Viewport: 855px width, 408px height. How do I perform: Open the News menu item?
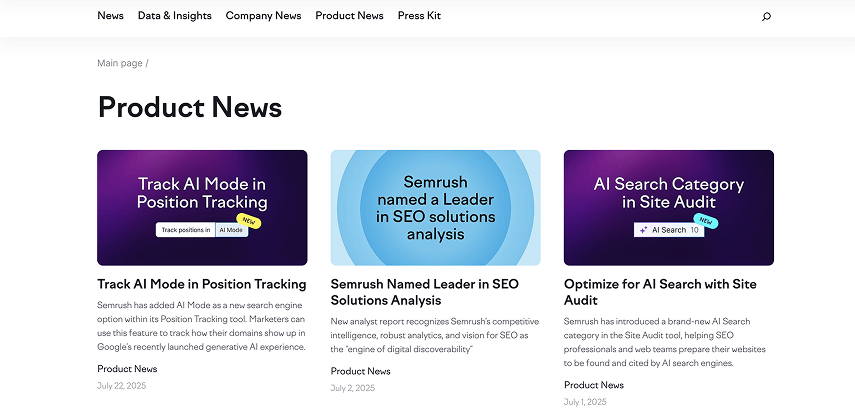[x=111, y=16]
